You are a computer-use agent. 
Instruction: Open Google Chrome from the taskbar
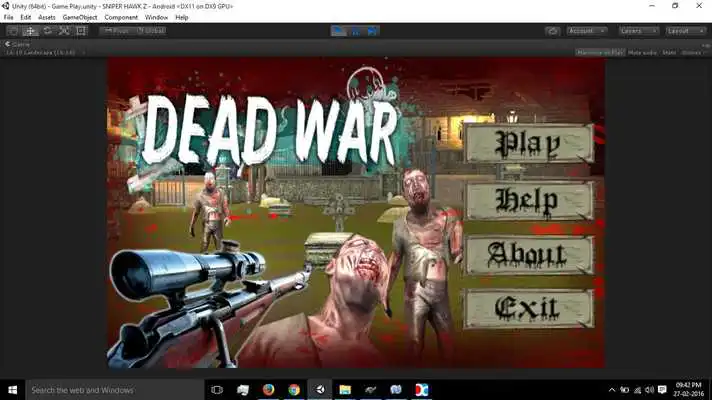tap(294, 390)
